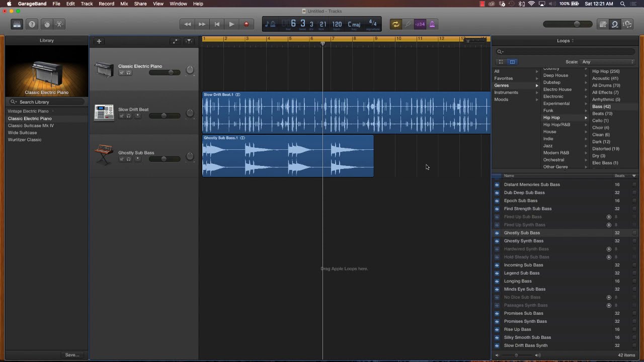
Task: Toggle Catch playhead button
Action: pos(189,41)
